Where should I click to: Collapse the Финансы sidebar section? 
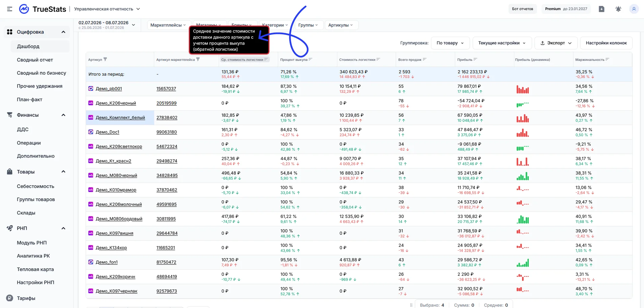pyautogui.click(x=63, y=115)
